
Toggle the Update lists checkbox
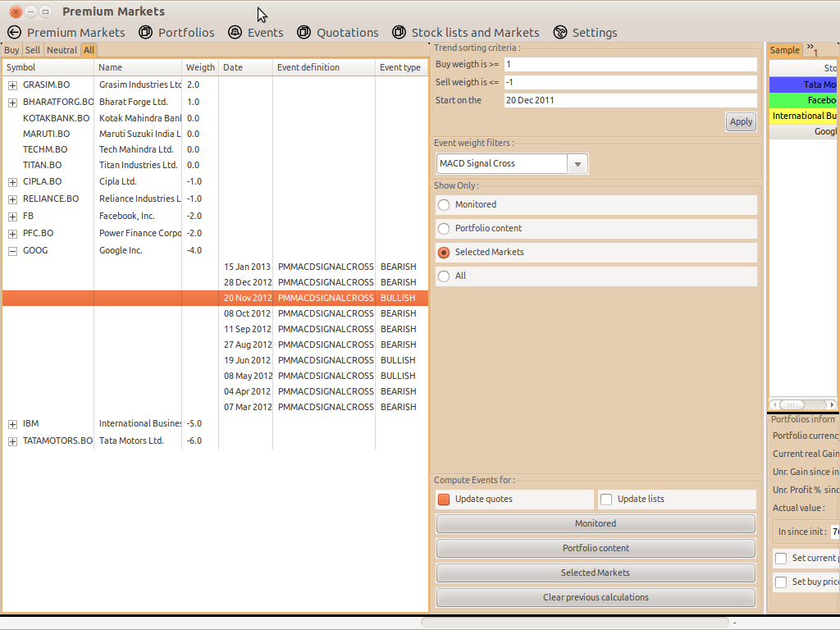(x=606, y=500)
